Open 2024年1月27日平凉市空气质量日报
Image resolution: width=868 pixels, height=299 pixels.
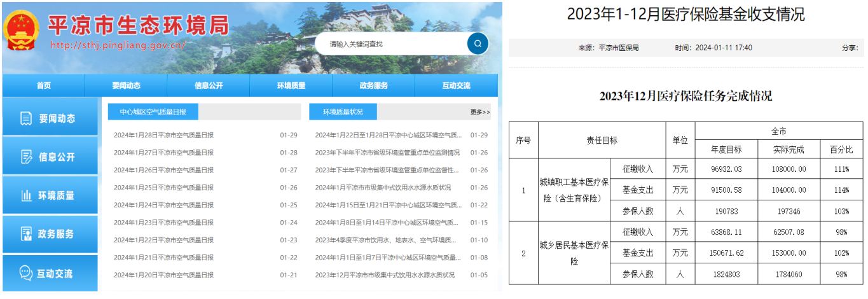[x=163, y=153]
